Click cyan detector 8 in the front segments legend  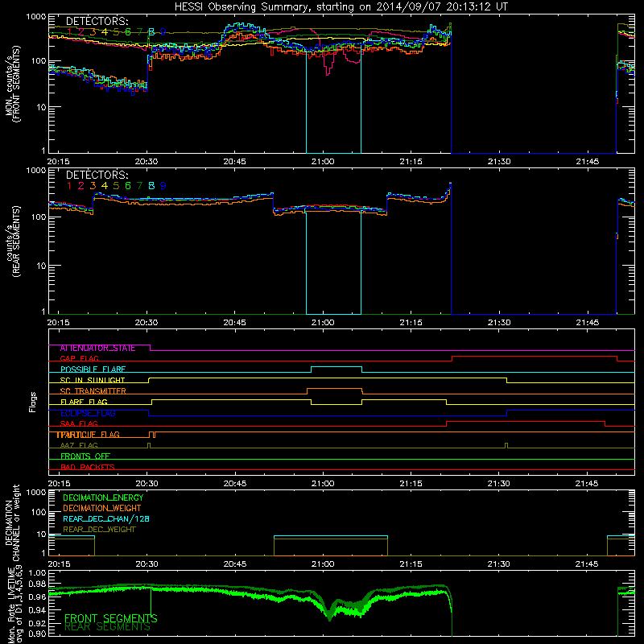click(151, 31)
